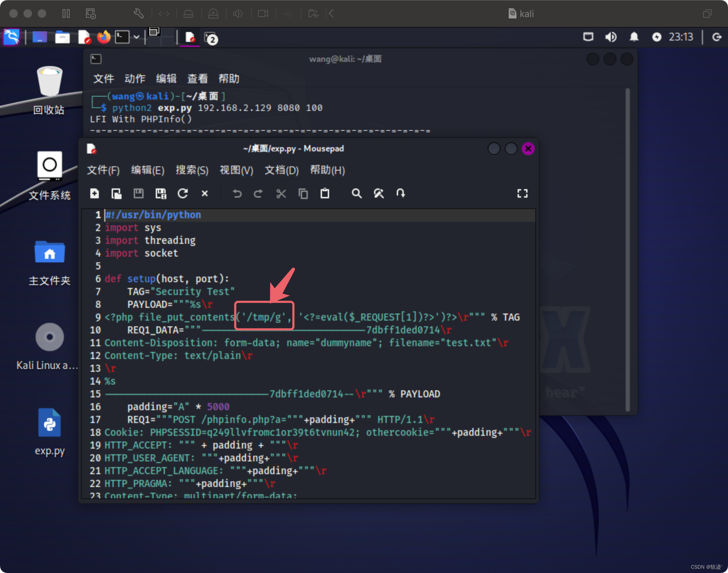728x573 pixels.
Task: Open the 编辑 menu in terminal window
Action: (x=166, y=79)
